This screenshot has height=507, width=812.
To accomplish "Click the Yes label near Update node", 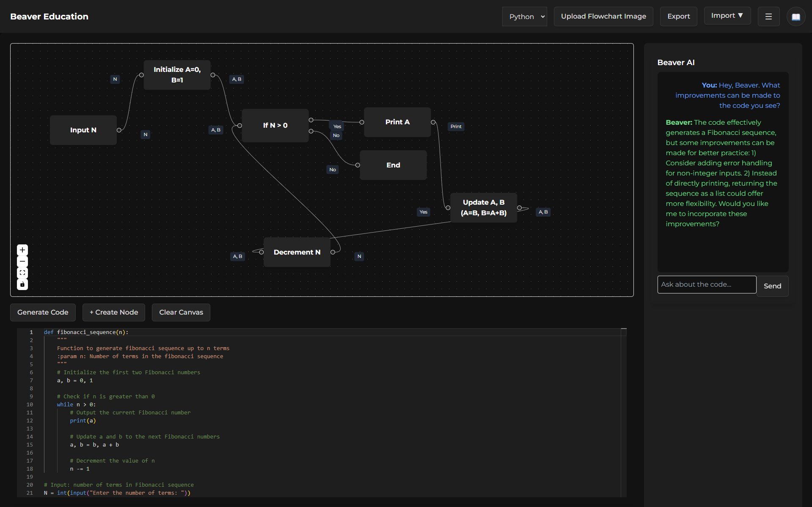I will [423, 212].
